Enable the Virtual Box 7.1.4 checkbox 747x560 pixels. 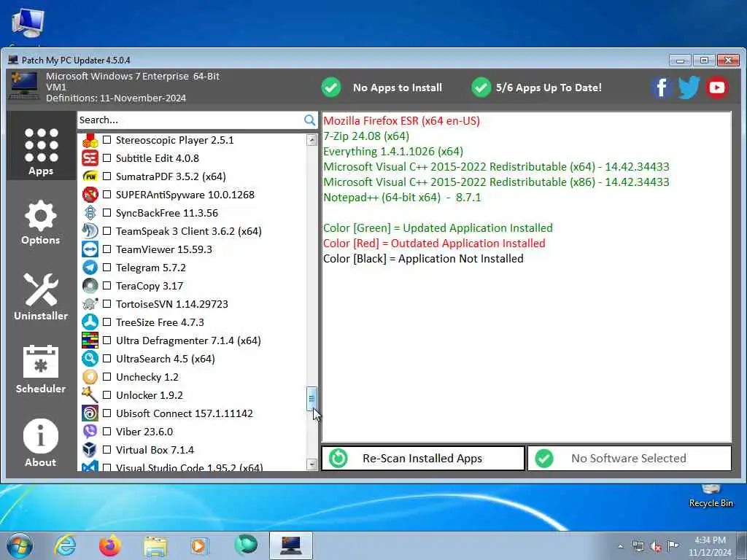tap(107, 449)
